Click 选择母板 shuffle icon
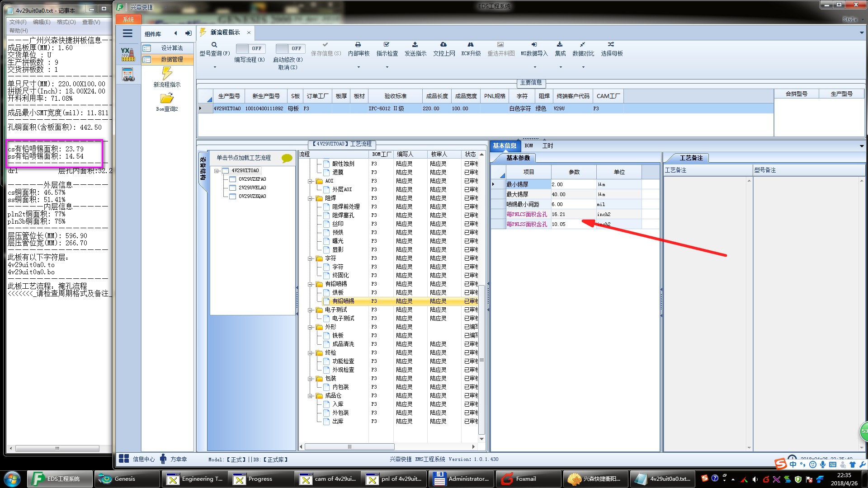Image resolution: width=868 pixels, height=488 pixels. (611, 45)
